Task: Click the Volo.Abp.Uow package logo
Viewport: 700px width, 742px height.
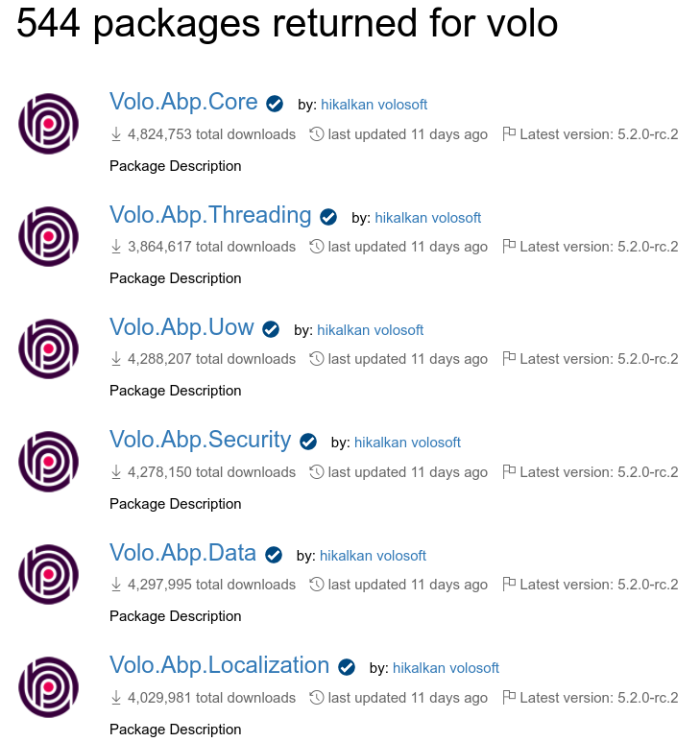Action: [x=48, y=348]
